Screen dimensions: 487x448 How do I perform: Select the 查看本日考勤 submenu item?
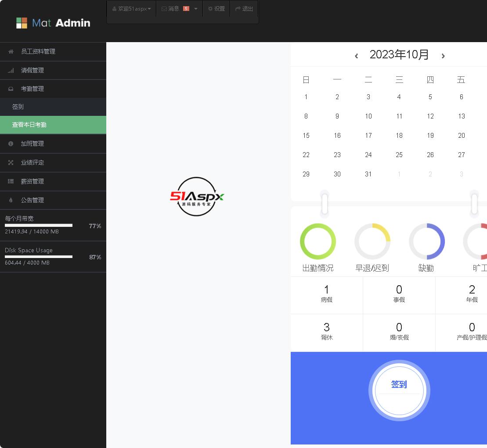click(x=53, y=125)
